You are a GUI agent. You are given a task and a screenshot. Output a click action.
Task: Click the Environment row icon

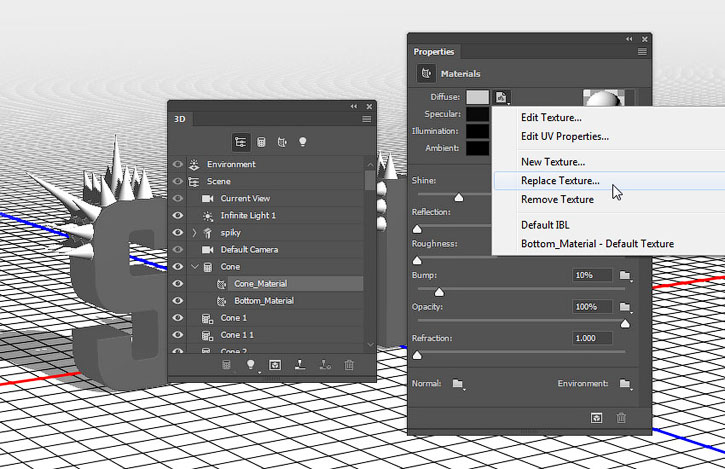point(194,164)
